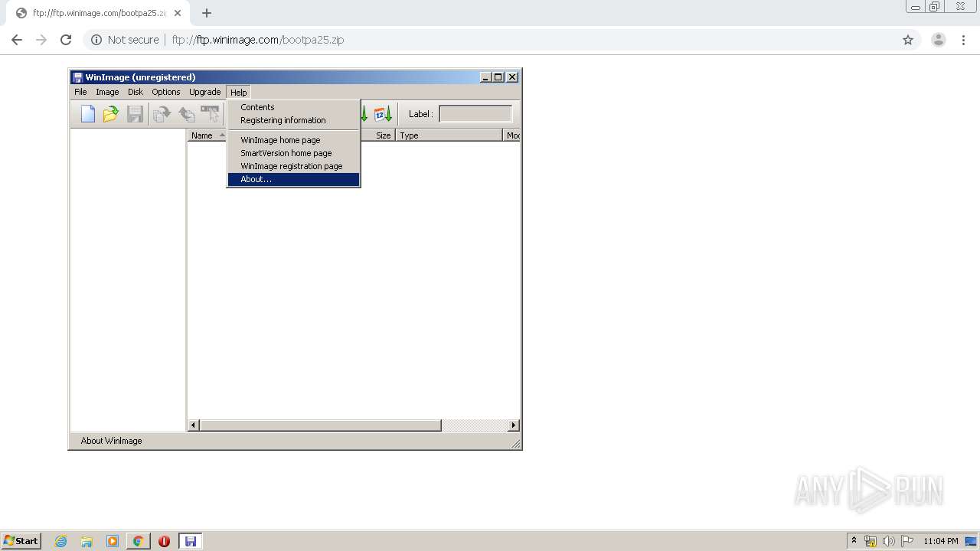Image resolution: width=980 pixels, height=551 pixels.
Task: Click the New image toolbar icon
Action: [88, 114]
